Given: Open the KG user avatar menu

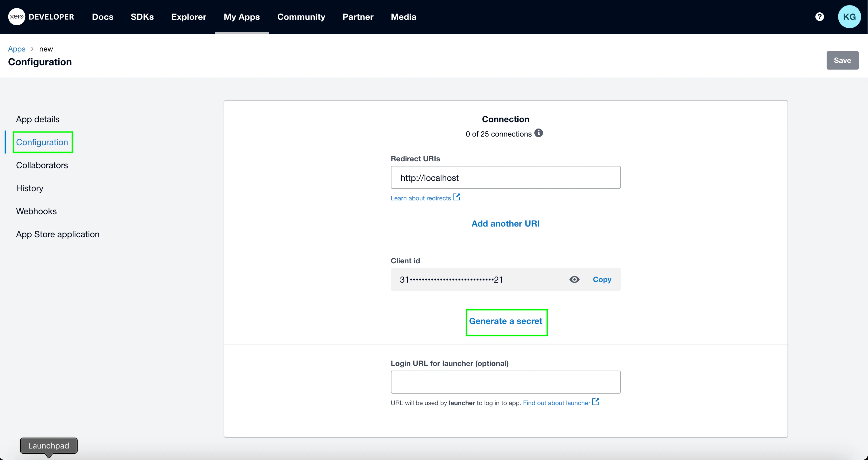Looking at the screenshot, I should (849, 16).
